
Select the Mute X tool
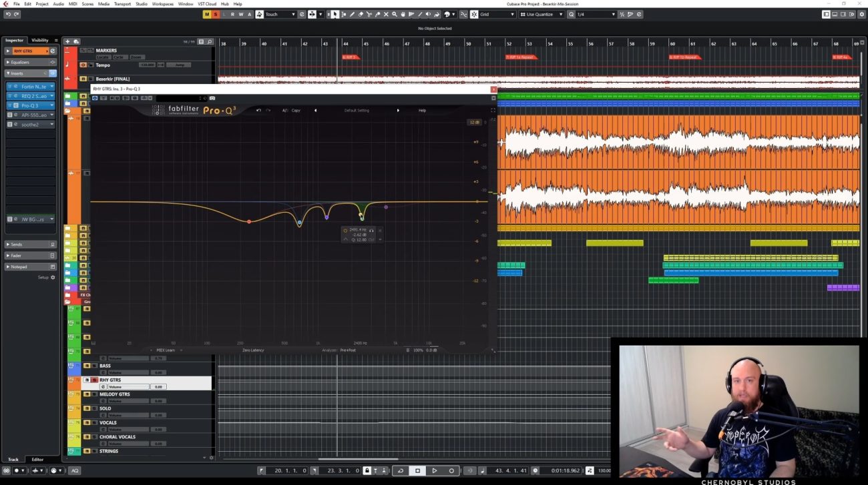pos(387,14)
